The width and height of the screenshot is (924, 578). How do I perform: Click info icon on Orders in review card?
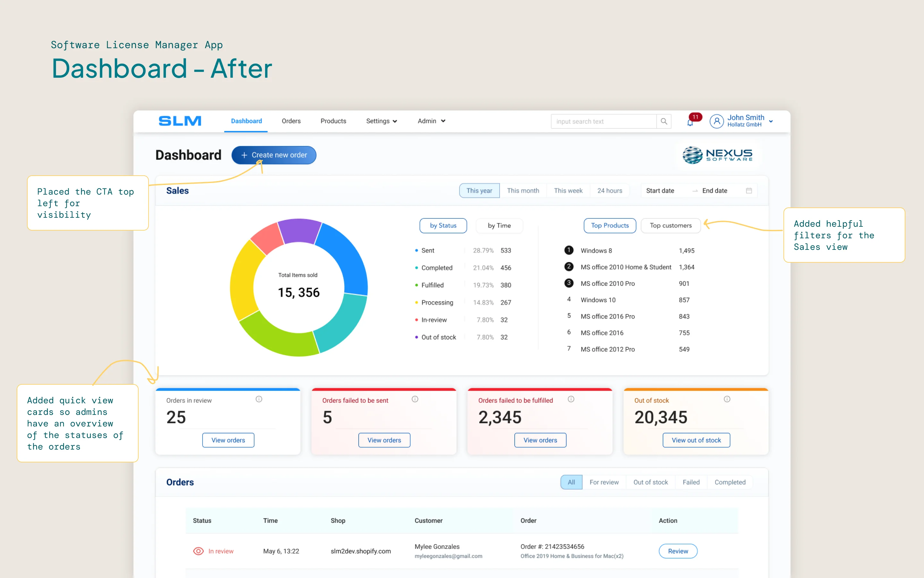click(x=259, y=399)
